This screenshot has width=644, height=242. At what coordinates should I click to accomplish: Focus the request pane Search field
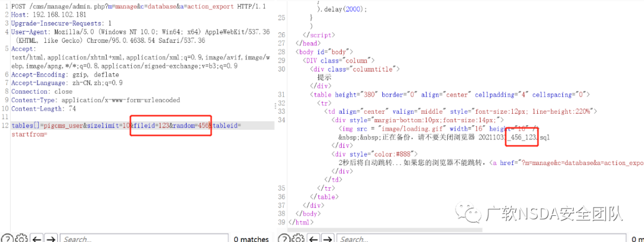(144, 238)
